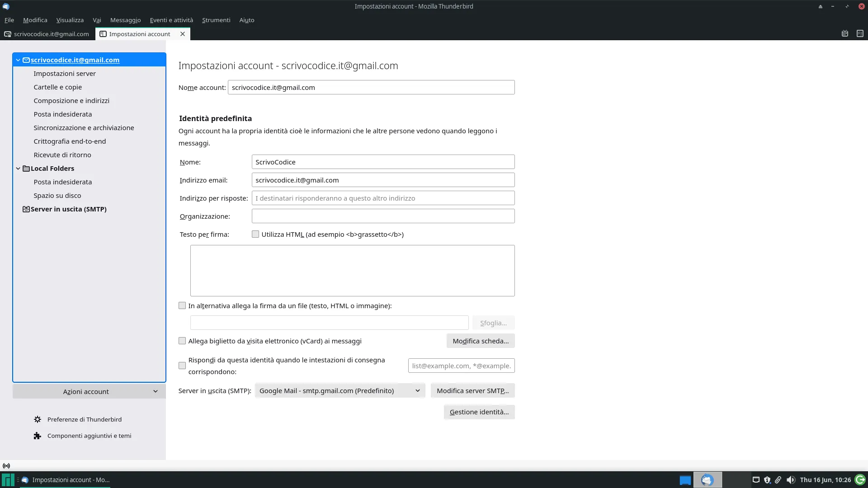Click the security shield icon in system tray
This screenshot has width=868, height=488.
(767, 480)
